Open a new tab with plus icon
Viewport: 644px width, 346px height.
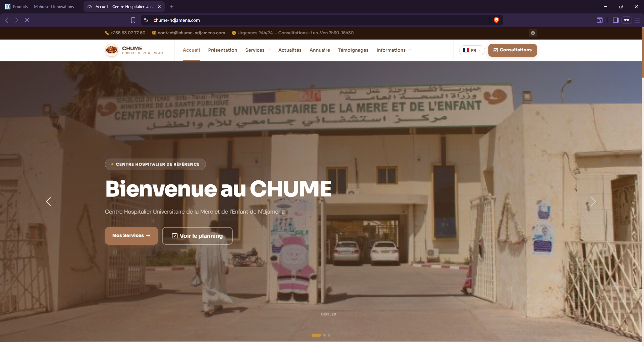pyautogui.click(x=172, y=7)
